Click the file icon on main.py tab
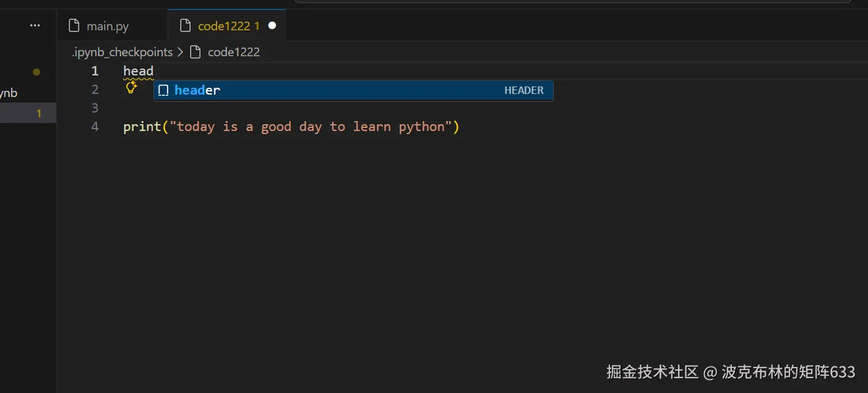Viewport: 868px width, 393px height. tap(74, 25)
